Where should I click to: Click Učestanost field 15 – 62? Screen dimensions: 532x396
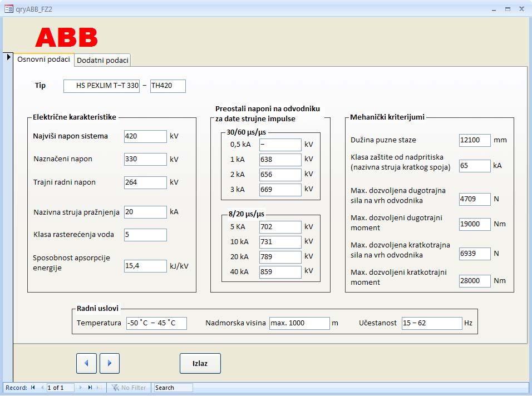coord(432,323)
